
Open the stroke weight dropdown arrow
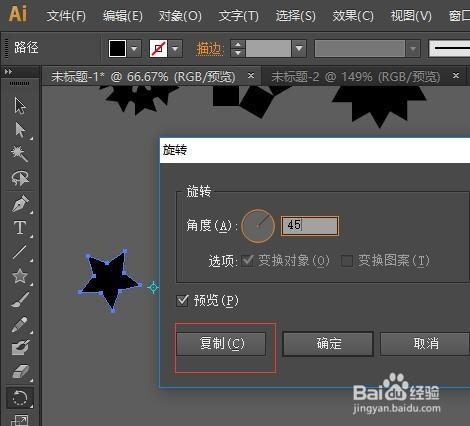click(299, 49)
